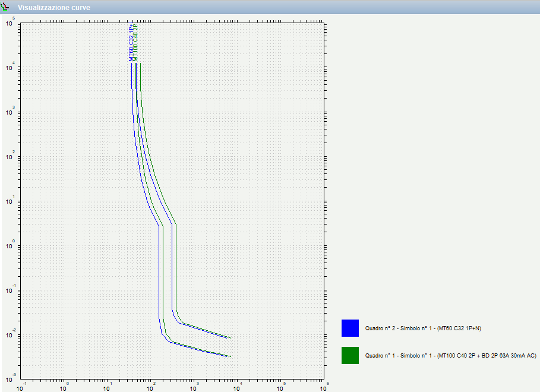The height and width of the screenshot is (392, 540).
Task: Select the blue Quadro n° 2 legend swatch
Action: 350,328
